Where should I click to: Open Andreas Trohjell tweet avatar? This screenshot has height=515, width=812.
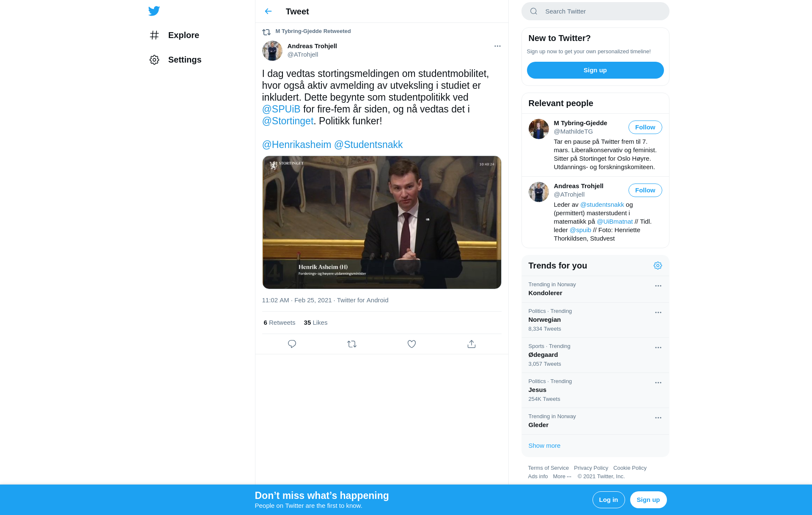(272, 51)
